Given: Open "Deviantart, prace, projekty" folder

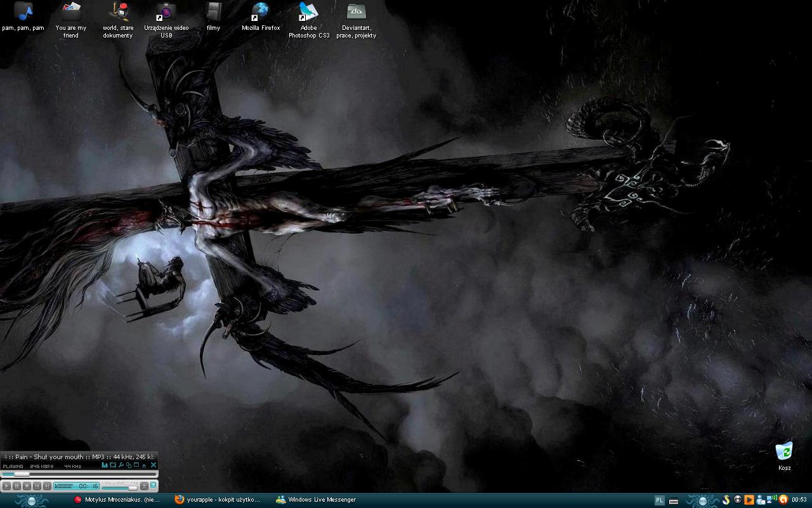Looking at the screenshot, I should [357, 20].
